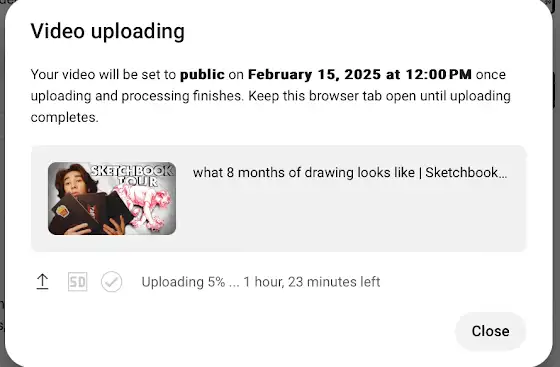Click the circled checkmark checks icon
Screen dimensions: 560x367
[x=111, y=282]
